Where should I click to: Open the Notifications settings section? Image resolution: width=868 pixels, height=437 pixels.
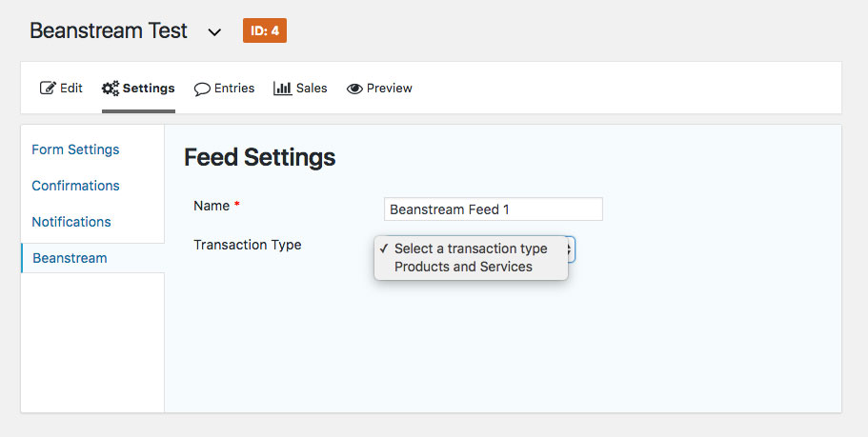71,222
